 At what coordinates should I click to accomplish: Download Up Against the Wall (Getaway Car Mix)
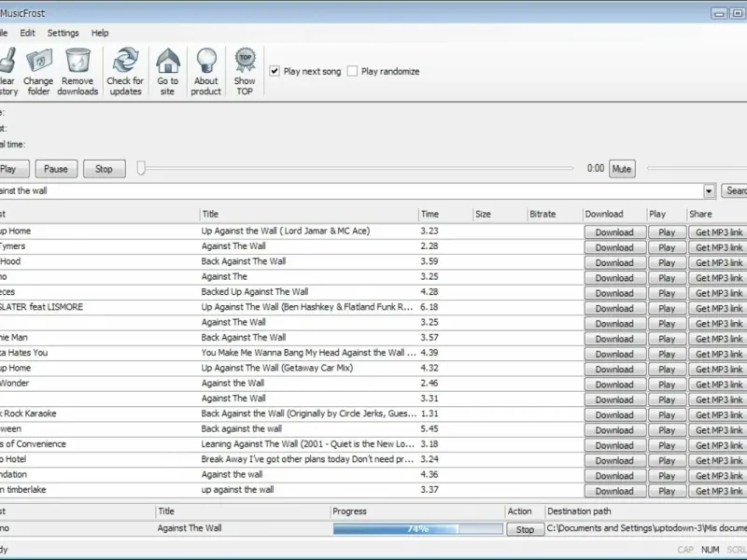click(x=613, y=369)
